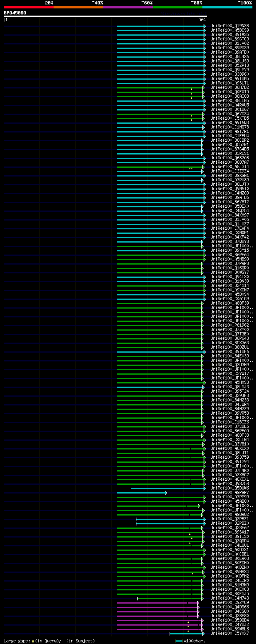Image resolution: width=256 pixels, height=644 pixels.
Task: Click label UniRef100_Q552R1
Action: click(230, 145)
